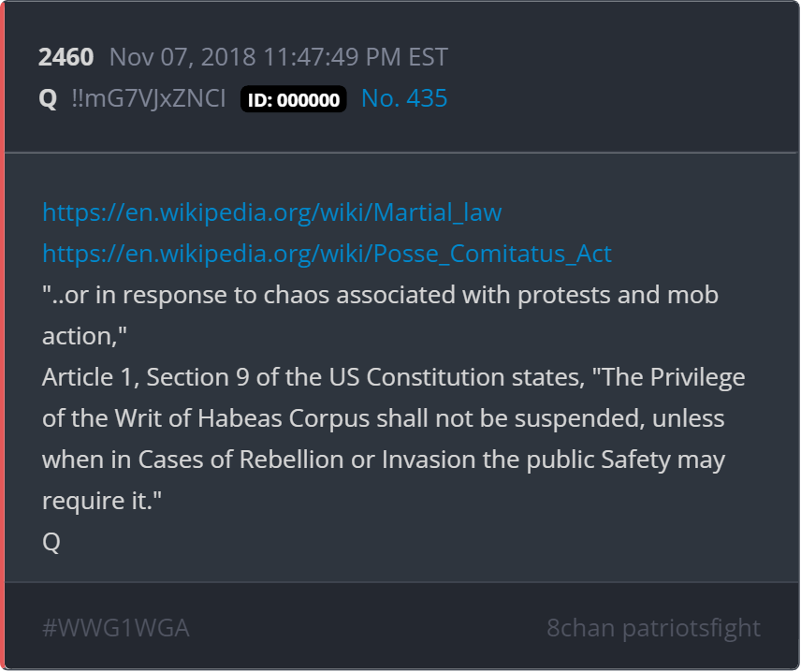The image size is (801, 672).
Task: Click the 8chan source label
Action: coord(581,627)
